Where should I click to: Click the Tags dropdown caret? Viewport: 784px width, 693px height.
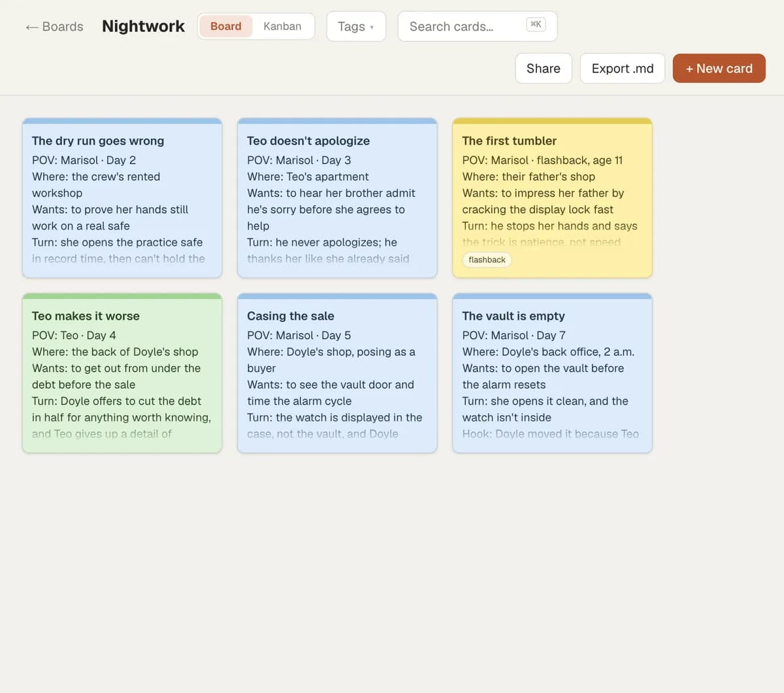point(372,27)
